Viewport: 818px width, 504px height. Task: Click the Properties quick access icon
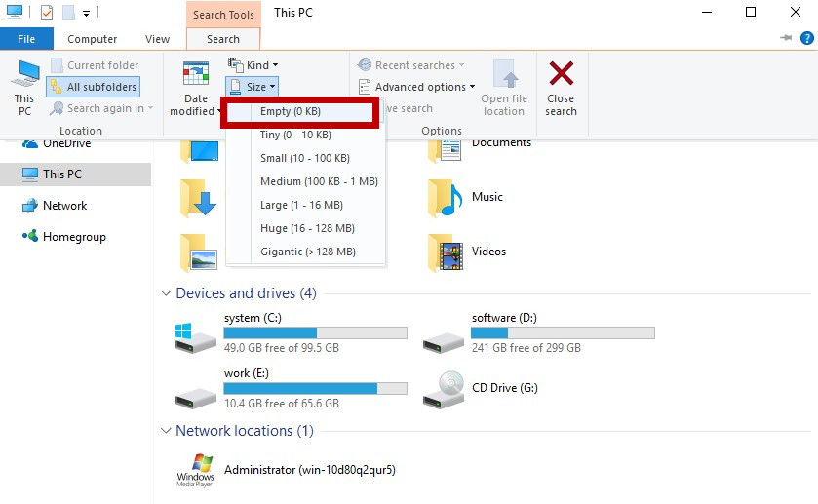pos(47,12)
